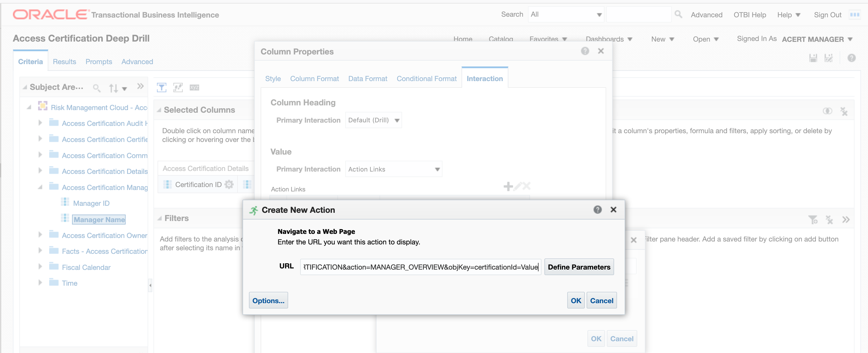This screenshot has width=868, height=353.
Task: Select the Style tab in Column Properties
Action: pyautogui.click(x=273, y=78)
